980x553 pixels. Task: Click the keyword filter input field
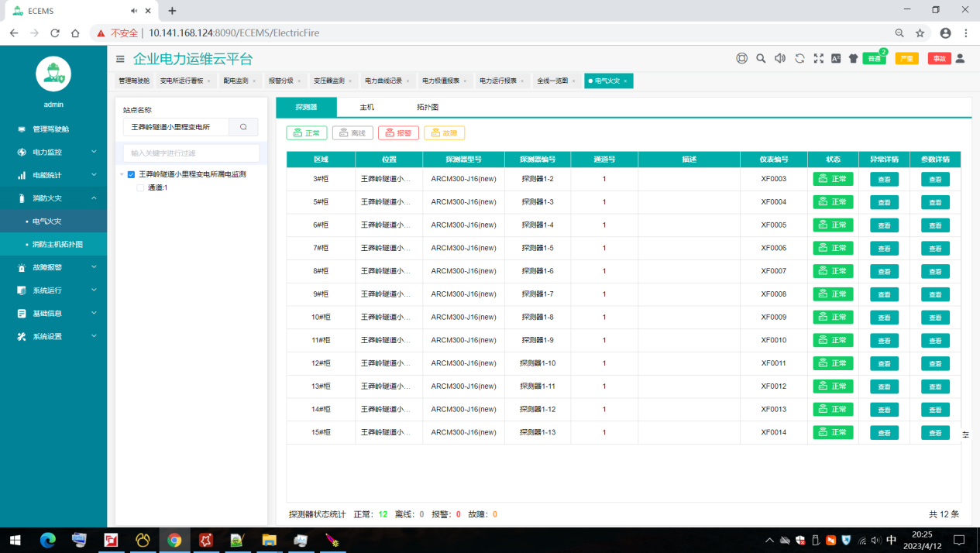(191, 153)
